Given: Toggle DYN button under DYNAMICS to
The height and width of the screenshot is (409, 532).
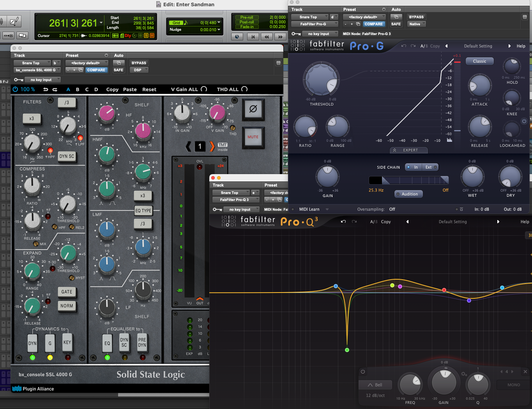Looking at the screenshot, I should (x=32, y=343).
